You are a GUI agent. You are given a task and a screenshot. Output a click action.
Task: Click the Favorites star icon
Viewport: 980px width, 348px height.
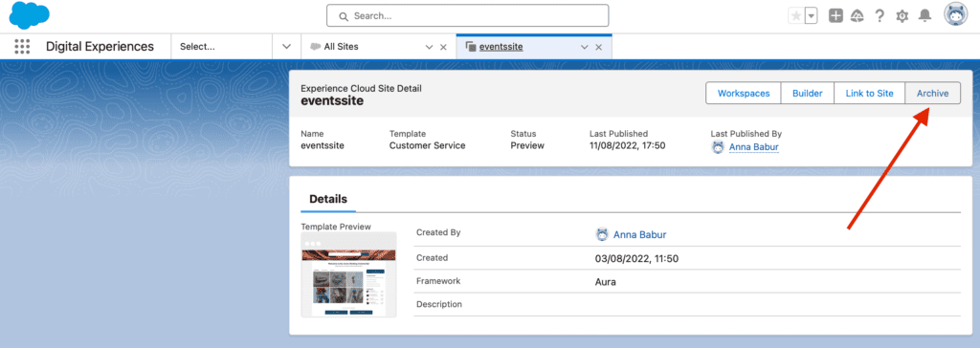point(796,16)
